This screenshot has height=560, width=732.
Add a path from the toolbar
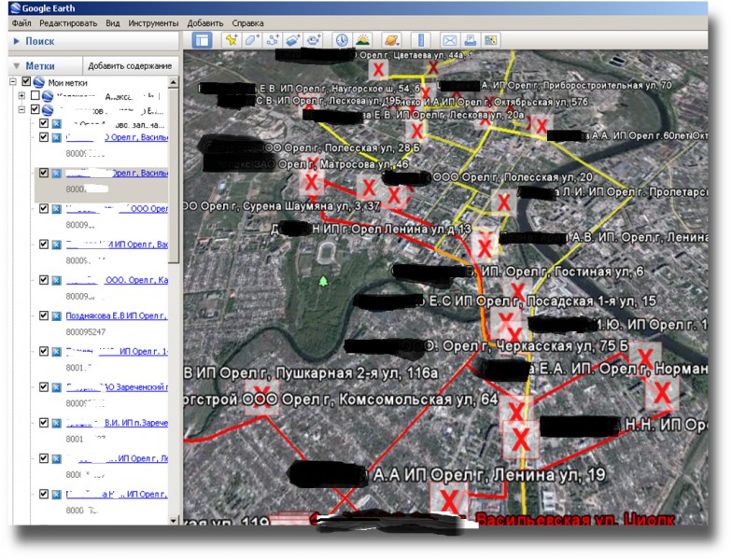[273, 40]
